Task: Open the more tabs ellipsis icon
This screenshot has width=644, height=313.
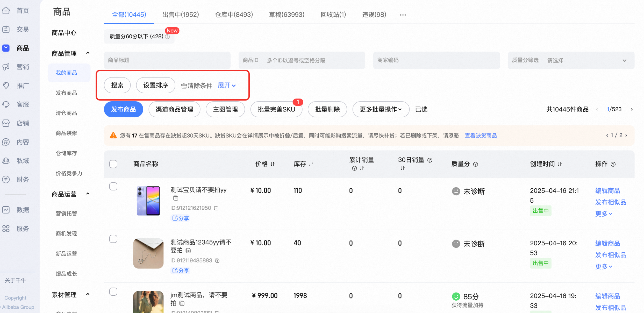Action: pos(403,15)
